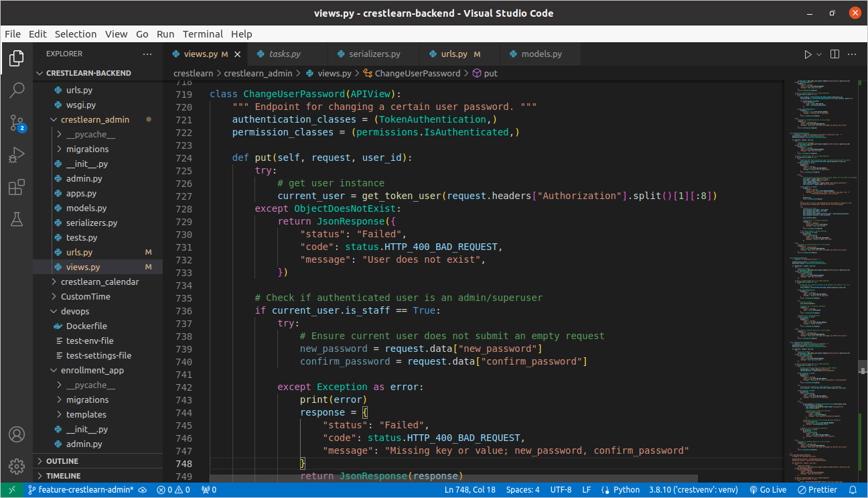Open the Help menu
Image resolution: width=868 pixels, height=498 pixels.
242,34
